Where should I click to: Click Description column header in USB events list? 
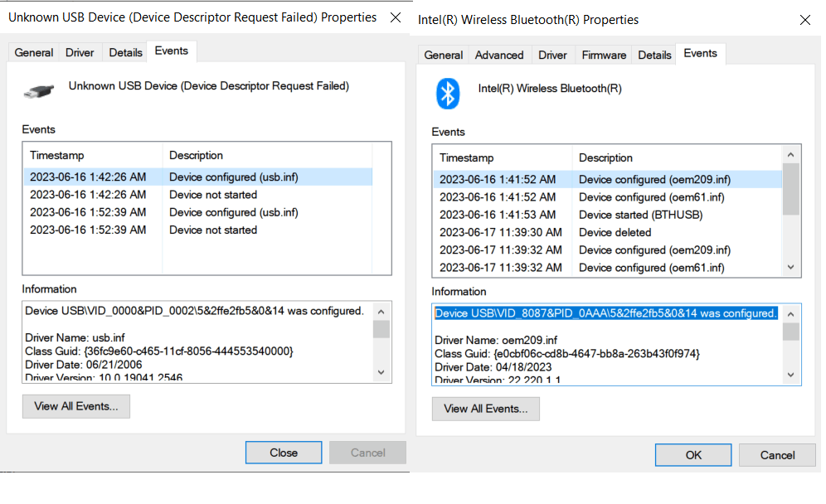(x=268, y=155)
